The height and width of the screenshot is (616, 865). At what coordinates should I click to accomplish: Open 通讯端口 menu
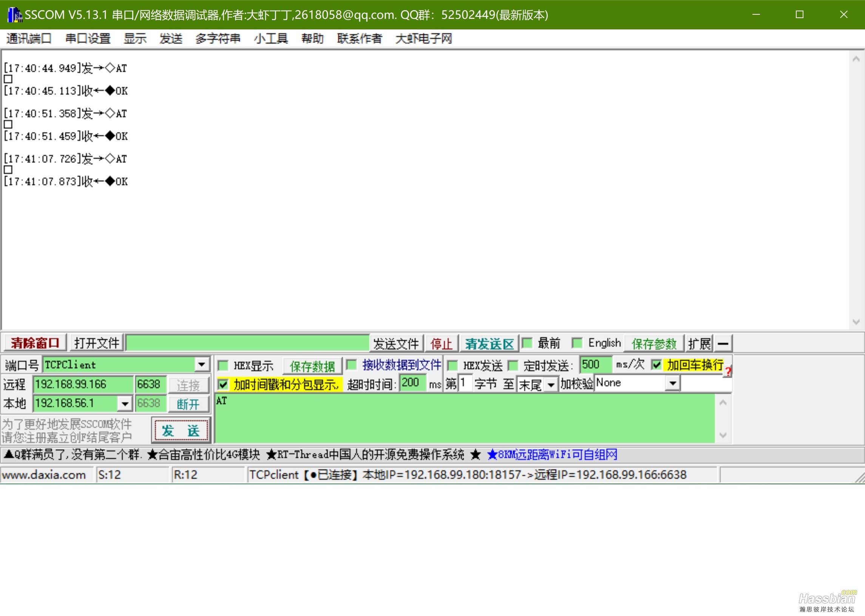(x=27, y=38)
